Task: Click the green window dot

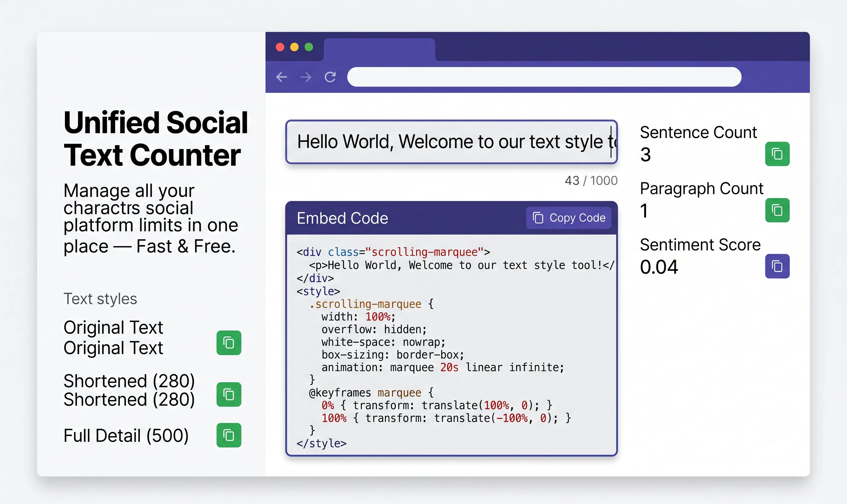Action: [x=309, y=47]
